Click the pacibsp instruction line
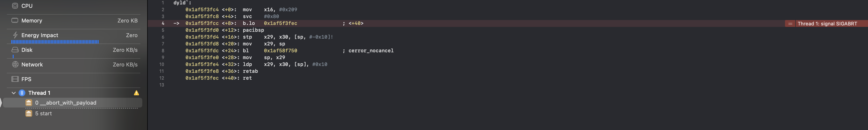 coord(225,30)
